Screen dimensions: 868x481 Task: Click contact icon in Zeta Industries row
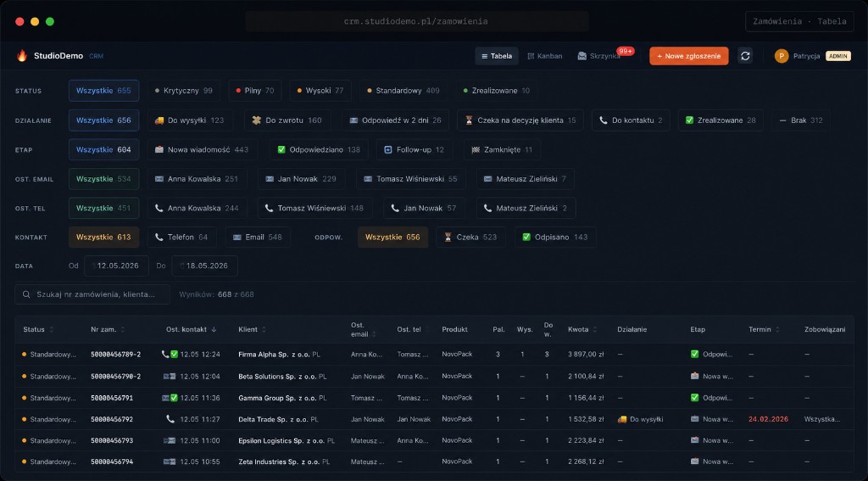click(x=170, y=461)
